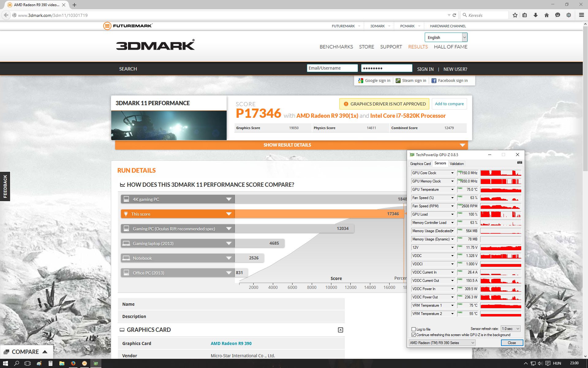Switch to GPU-Z Graphics Card tab
588x368 pixels.
(420, 164)
